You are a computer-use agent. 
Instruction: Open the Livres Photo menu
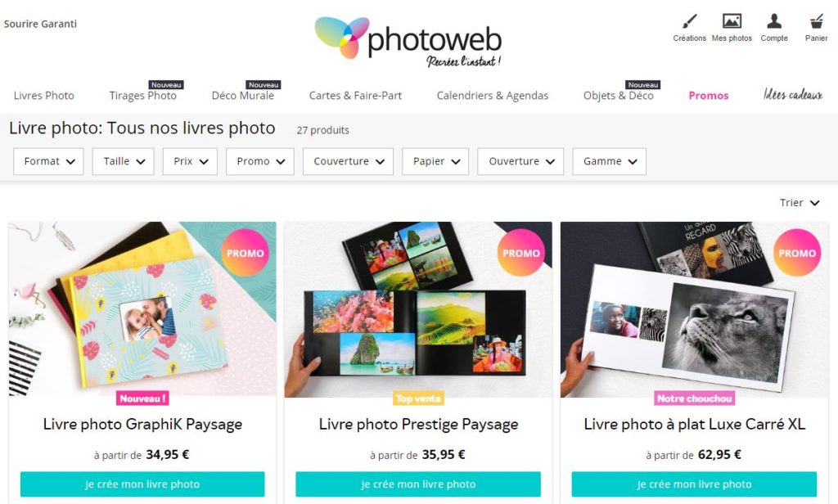[x=44, y=96]
